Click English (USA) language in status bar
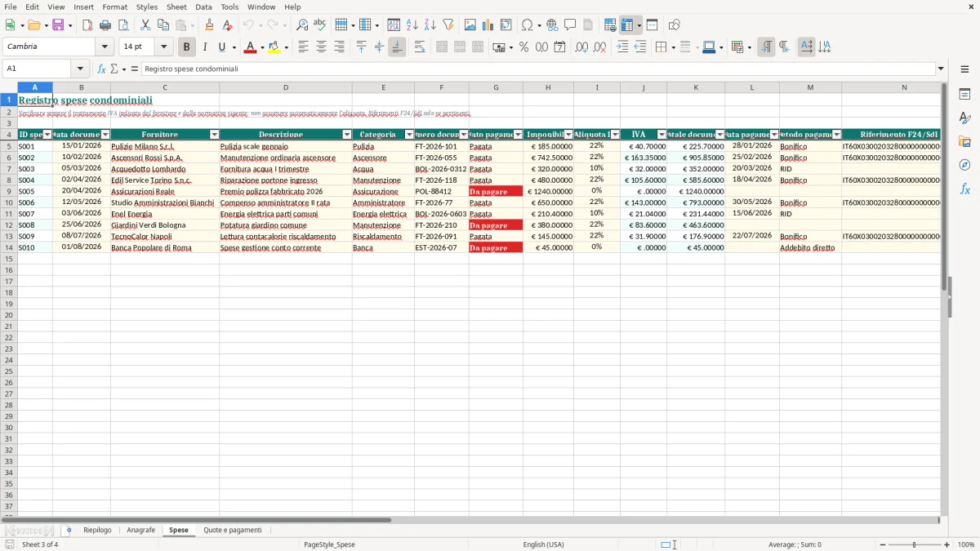The image size is (980, 551). click(x=543, y=544)
